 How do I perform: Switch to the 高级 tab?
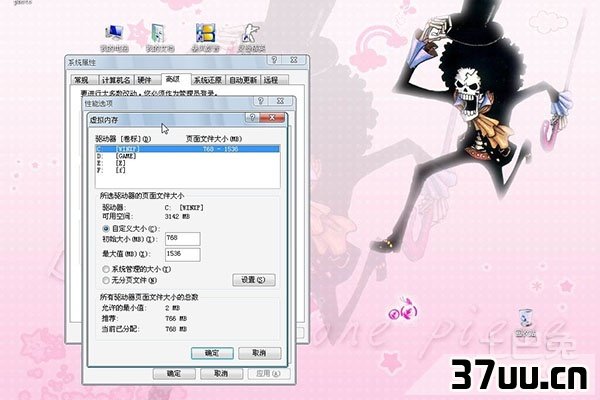pos(174,79)
